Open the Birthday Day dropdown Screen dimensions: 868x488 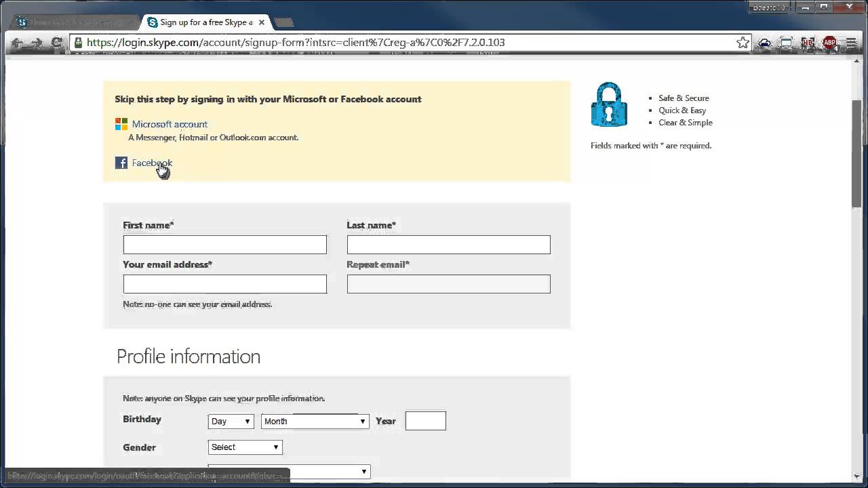click(x=231, y=421)
